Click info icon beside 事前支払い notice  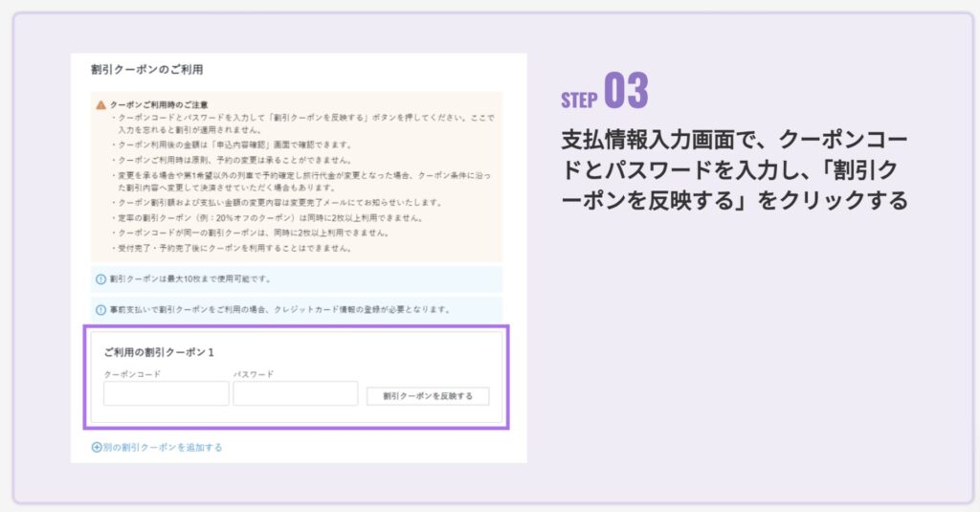pos(100,310)
